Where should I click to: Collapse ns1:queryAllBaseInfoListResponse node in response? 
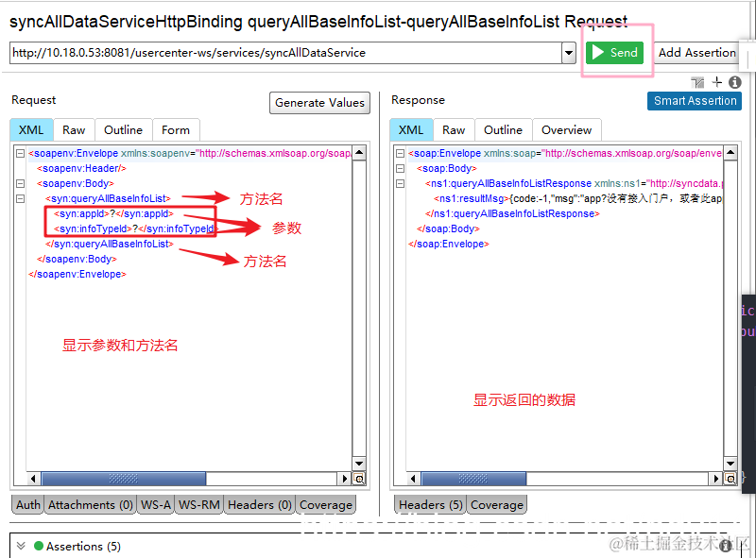[400, 183]
